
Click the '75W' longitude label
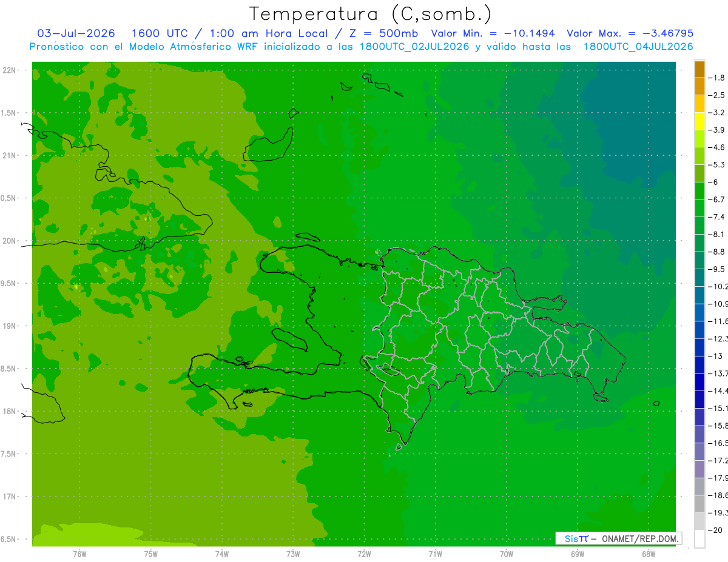point(150,554)
